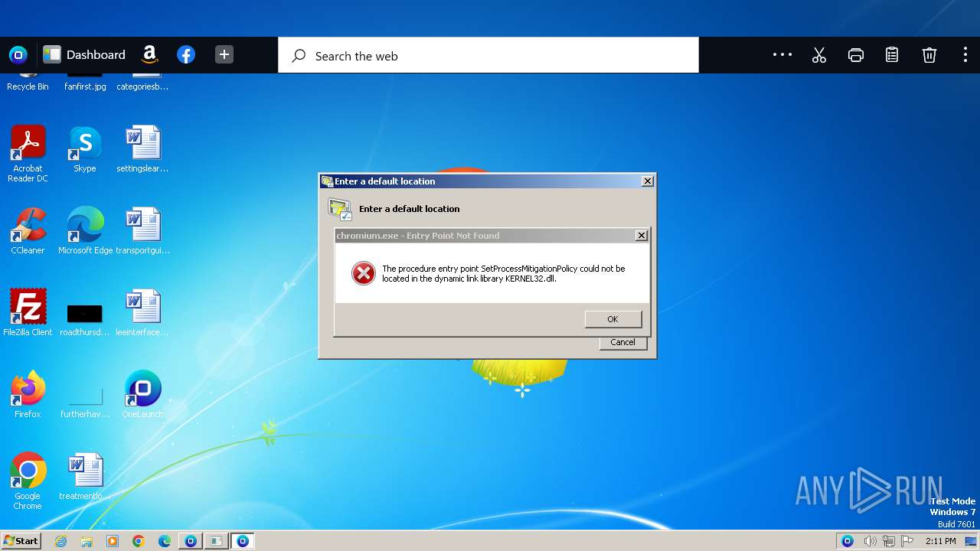Click OK in the Entry Point Not Found dialog
Viewport: 980px width, 551px height.
coord(613,319)
